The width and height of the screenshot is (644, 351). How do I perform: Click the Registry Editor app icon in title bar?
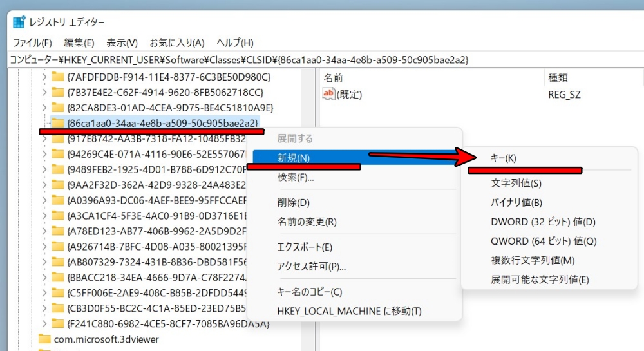[19, 22]
